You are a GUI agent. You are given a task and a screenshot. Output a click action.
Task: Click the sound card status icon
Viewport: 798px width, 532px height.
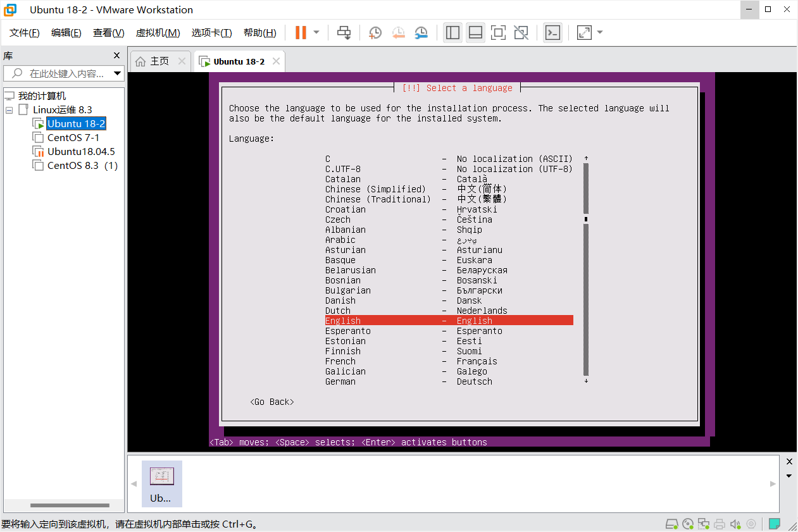735,524
